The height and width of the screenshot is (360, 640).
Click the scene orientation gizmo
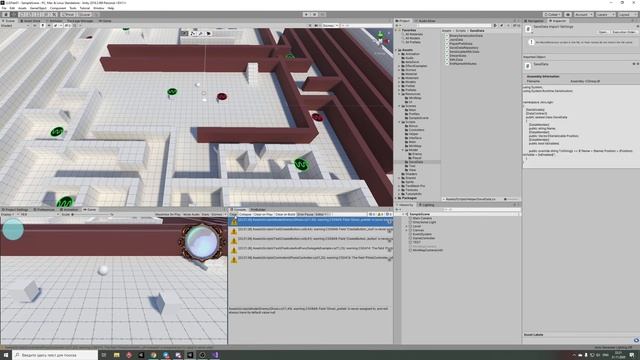(x=381, y=39)
